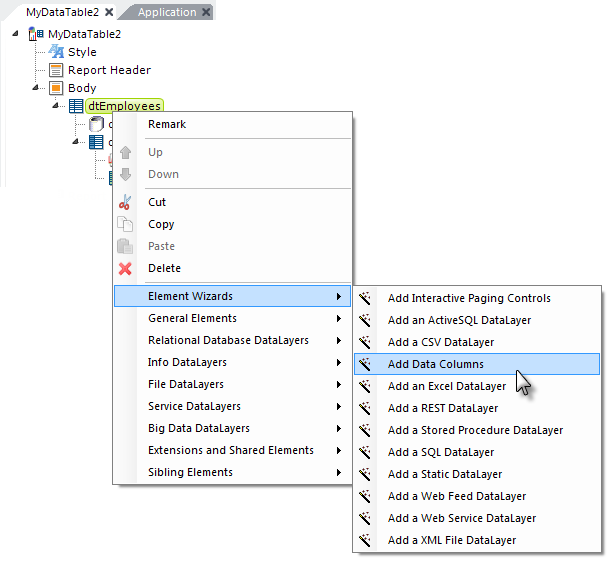Click wand icon for Add a XML File DataLayer

coord(365,540)
